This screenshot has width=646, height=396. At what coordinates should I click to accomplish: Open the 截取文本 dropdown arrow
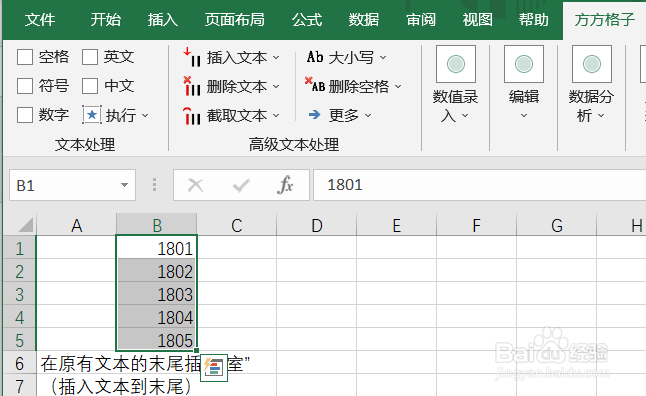pyautogui.click(x=276, y=116)
